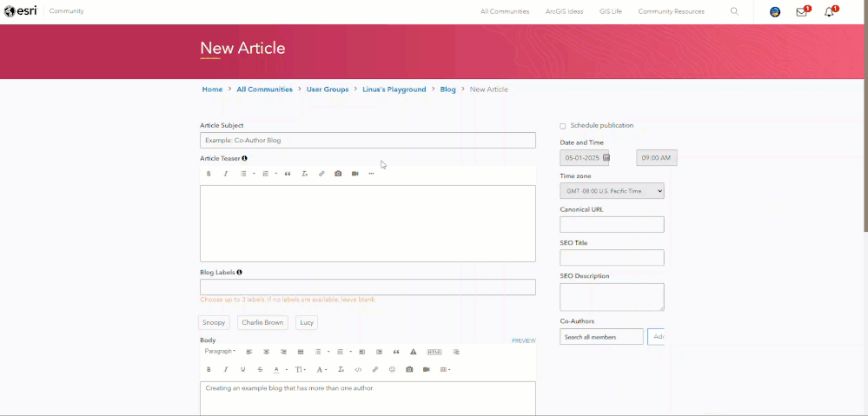The image size is (868, 416).
Task: Insert a code sample in the Body toolbar
Action: [x=358, y=369]
